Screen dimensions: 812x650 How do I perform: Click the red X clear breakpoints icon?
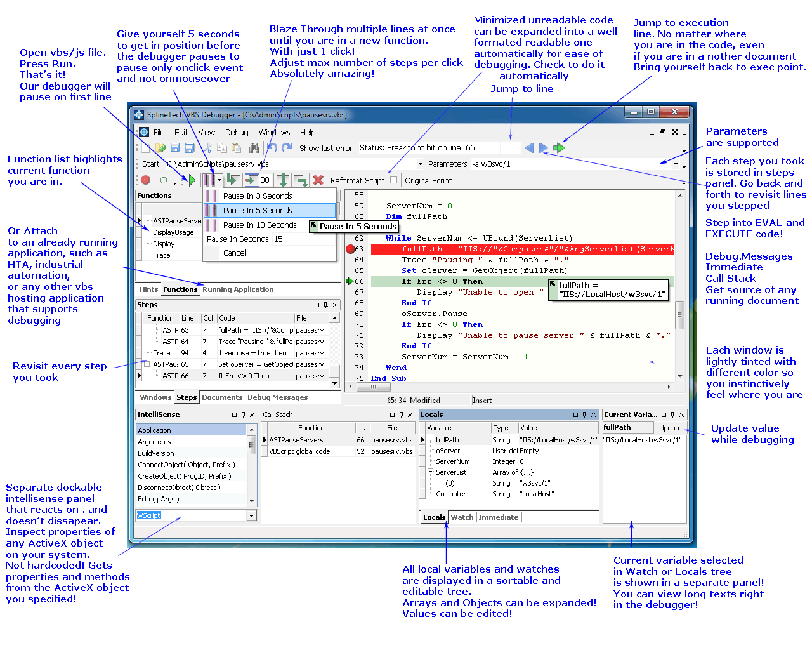click(318, 180)
